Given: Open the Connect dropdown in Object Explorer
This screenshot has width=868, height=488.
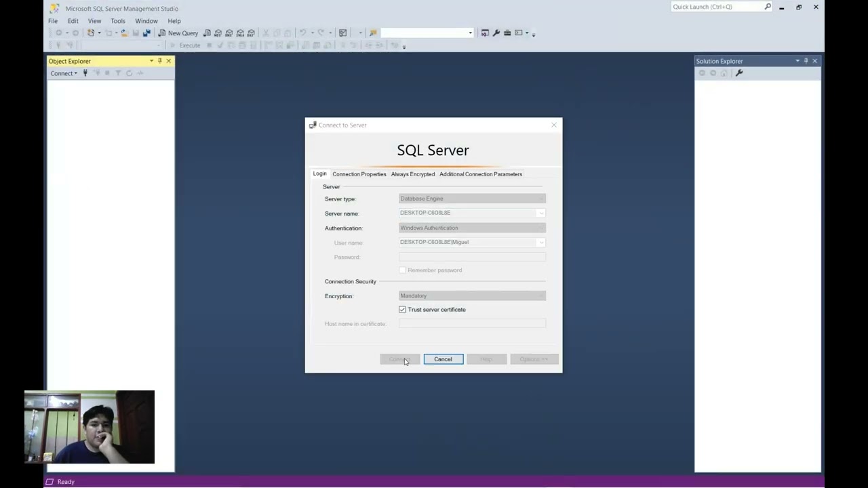Looking at the screenshot, I should click(x=64, y=73).
